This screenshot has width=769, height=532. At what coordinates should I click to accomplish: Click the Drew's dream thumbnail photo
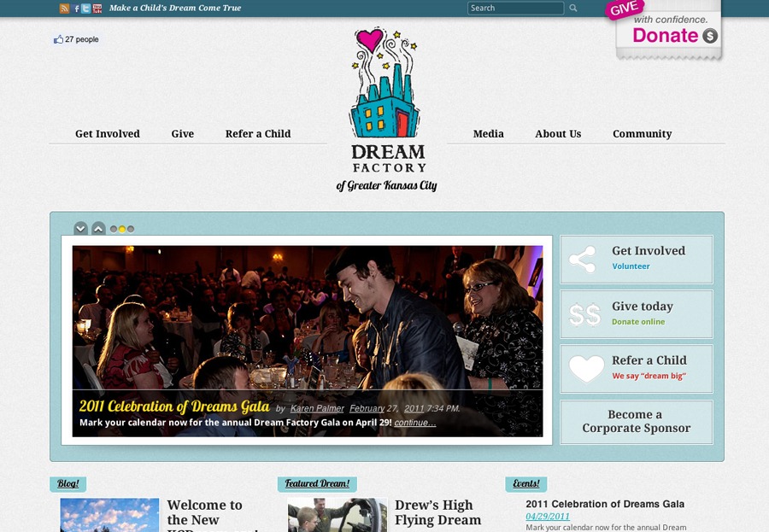(337, 515)
